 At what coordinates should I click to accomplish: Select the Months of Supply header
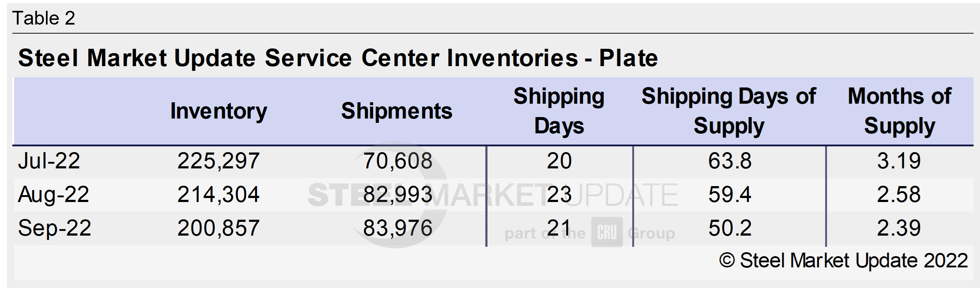[899, 111]
